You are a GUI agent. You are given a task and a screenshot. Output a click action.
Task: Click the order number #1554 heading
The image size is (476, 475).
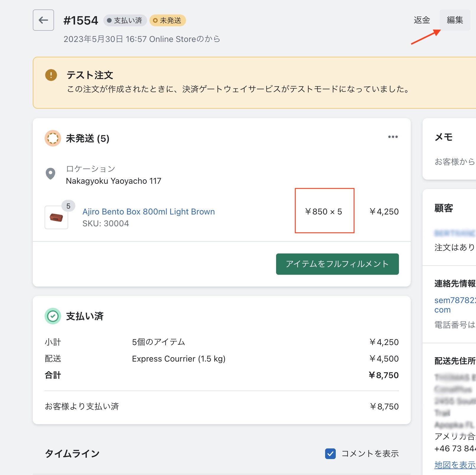[x=81, y=20]
